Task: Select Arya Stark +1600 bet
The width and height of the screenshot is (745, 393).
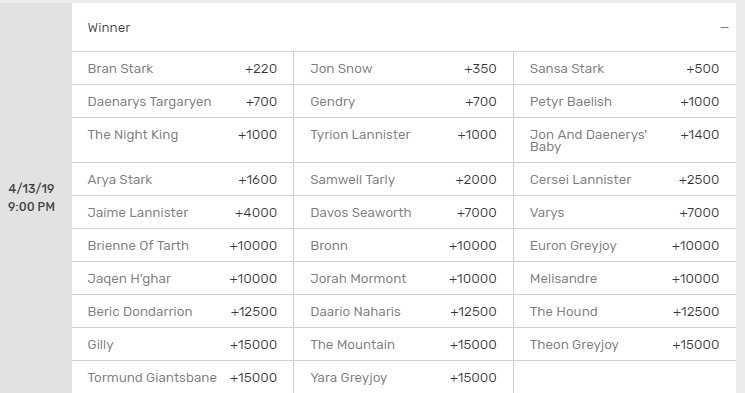Action: [182, 179]
